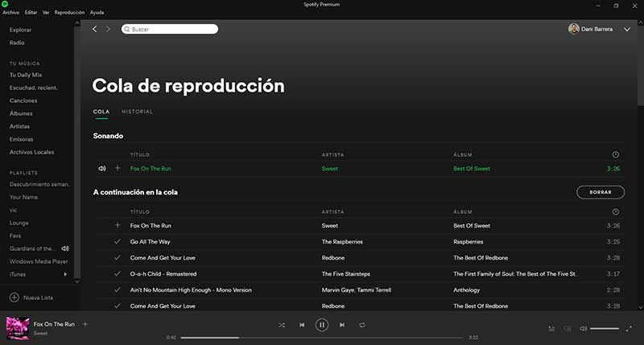The image size is (644, 345).
Task: Click the magnifier icon in search box
Action: (127, 29)
